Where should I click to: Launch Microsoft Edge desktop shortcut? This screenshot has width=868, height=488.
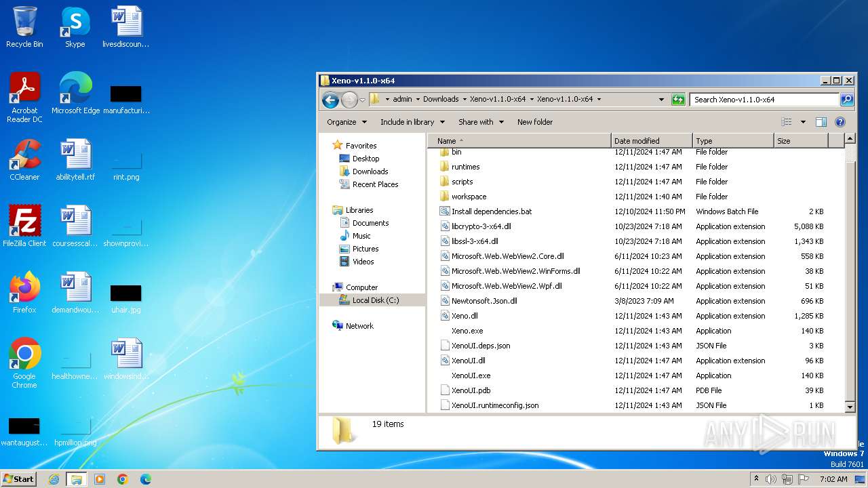coord(75,93)
